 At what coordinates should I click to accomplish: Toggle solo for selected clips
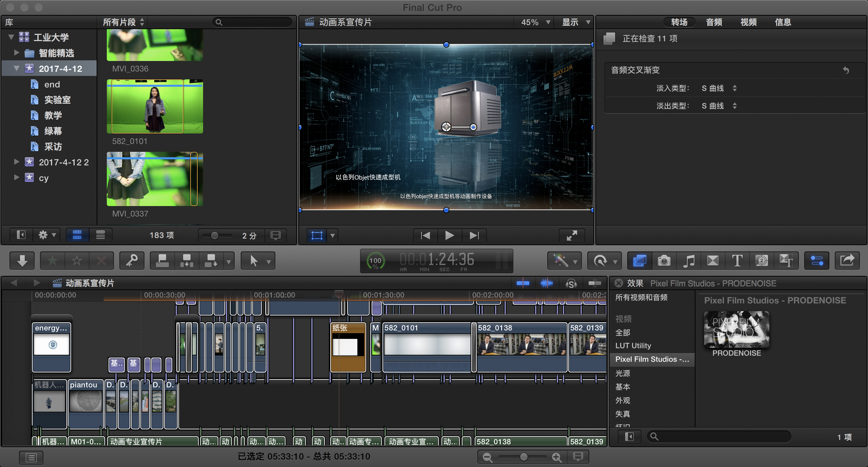(x=571, y=283)
